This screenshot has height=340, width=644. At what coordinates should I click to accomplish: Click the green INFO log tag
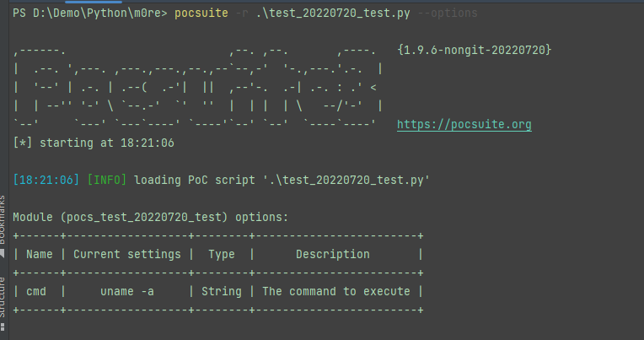tap(107, 180)
